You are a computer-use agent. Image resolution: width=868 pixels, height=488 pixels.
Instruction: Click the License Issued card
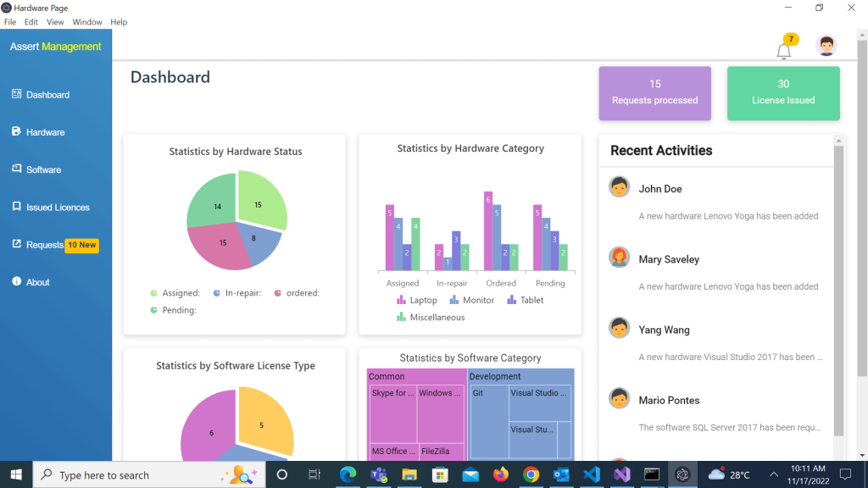pos(783,93)
